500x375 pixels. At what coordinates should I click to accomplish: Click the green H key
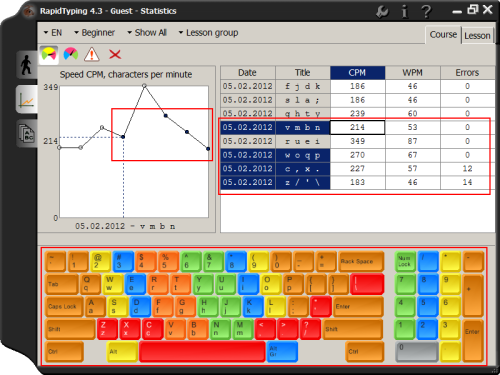207,306
